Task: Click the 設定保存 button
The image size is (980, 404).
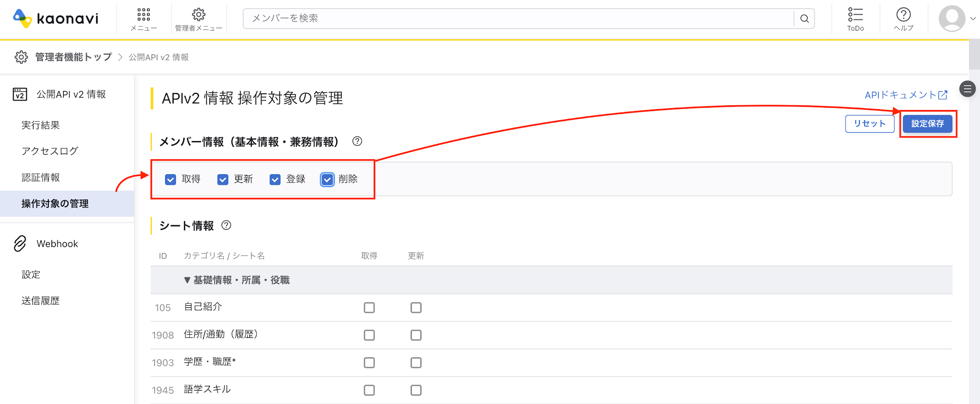Action: tap(927, 124)
